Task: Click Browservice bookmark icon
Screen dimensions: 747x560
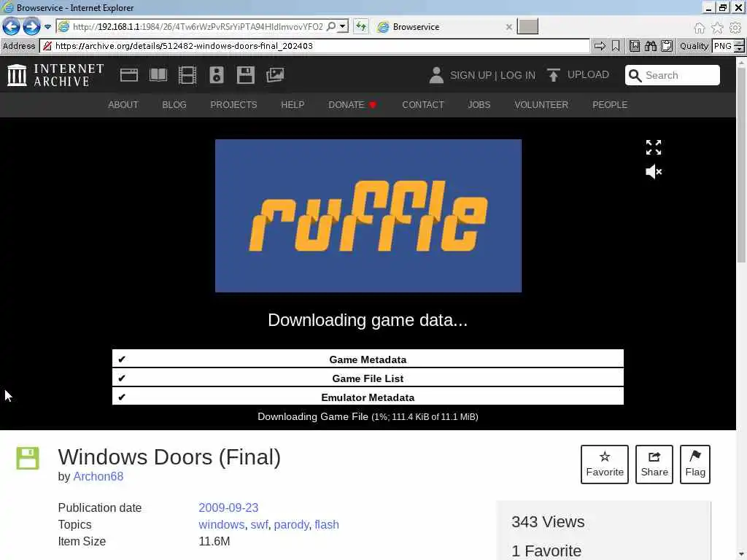Action: pyautogui.click(x=616, y=46)
